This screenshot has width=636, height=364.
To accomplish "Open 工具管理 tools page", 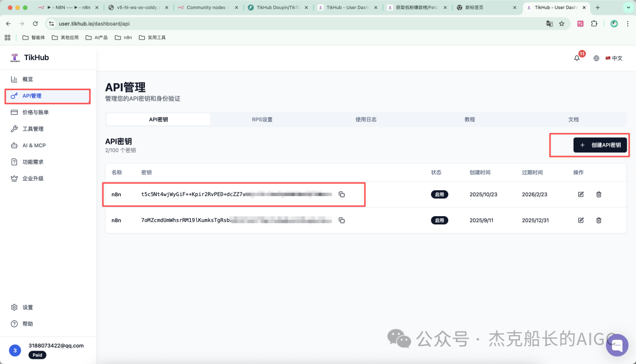I will (x=32, y=129).
